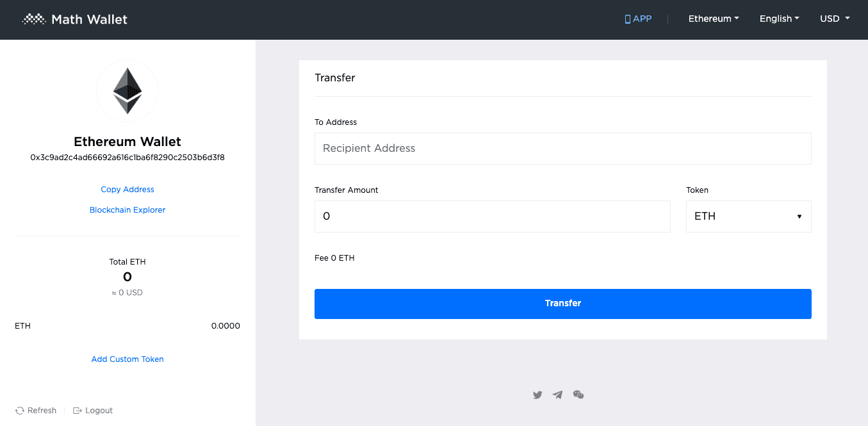Screen dimensions: 868x426
Task: Expand the Ethereum network dropdown
Action: (x=714, y=19)
